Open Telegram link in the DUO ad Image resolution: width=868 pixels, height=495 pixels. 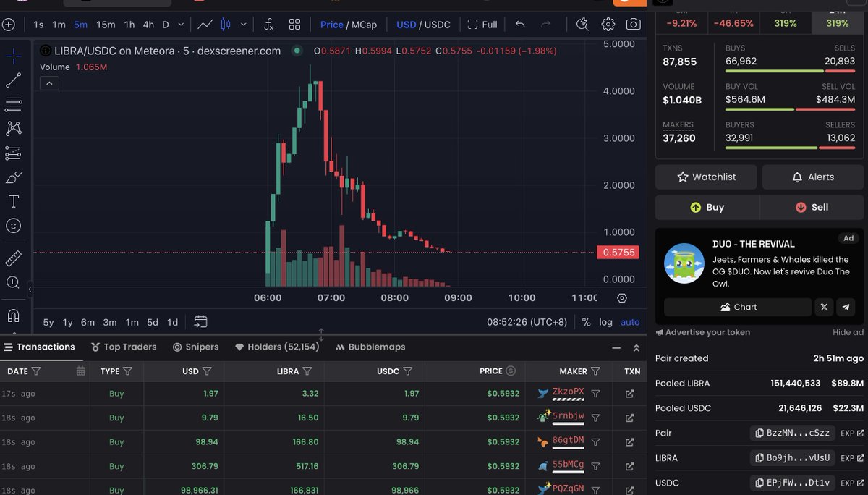846,307
